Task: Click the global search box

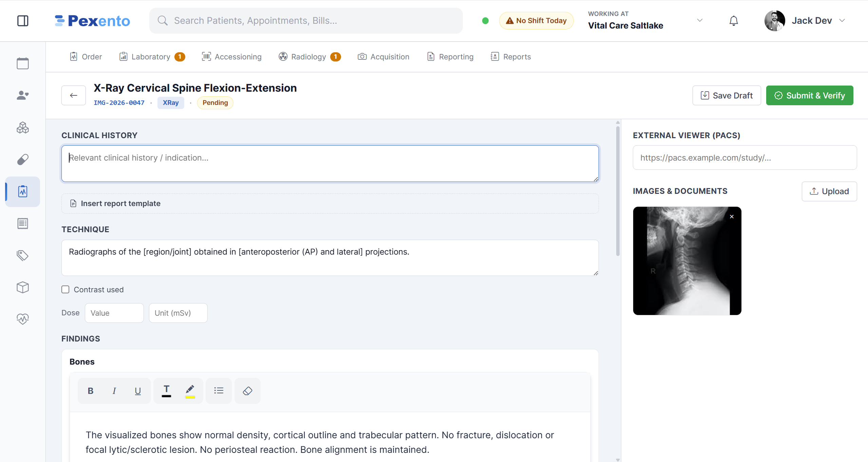Action: pyautogui.click(x=306, y=21)
